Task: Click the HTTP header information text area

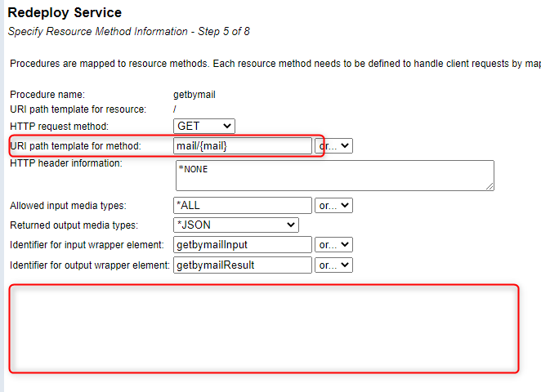Action: click(335, 175)
